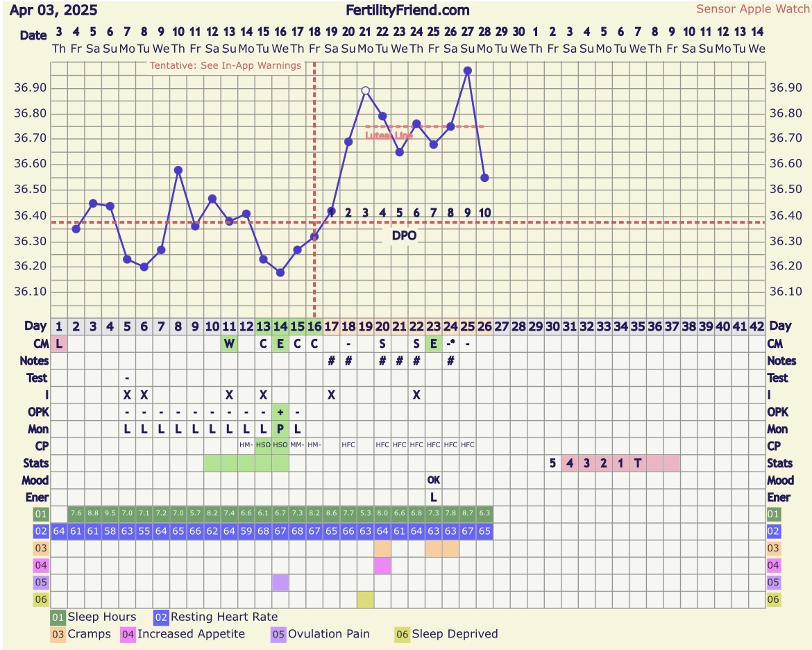Click the 01 Sleep Hours legend swatch
The image size is (812, 650).
tap(58, 617)
